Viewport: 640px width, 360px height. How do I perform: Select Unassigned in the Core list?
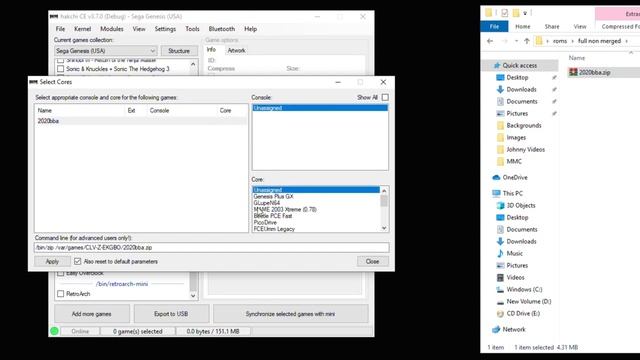point(316,190)
